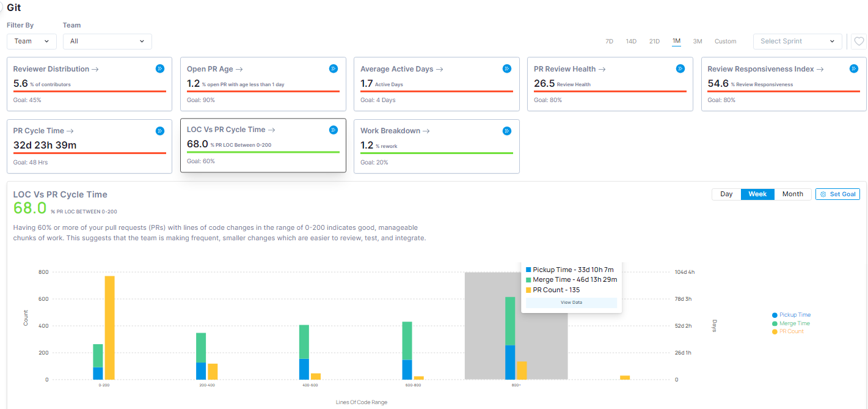
Task: Click the yellow PR Count bar for 0-200
Action: 109,327
